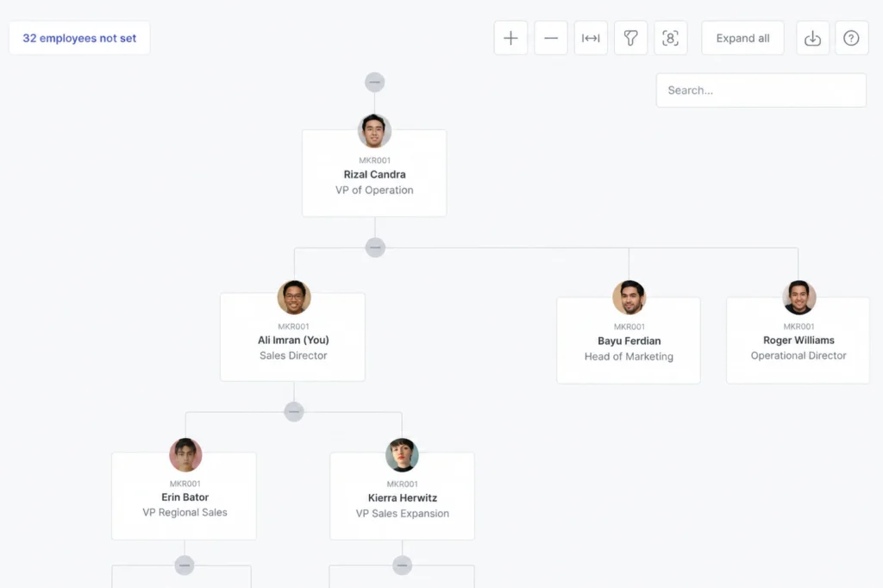Click the zoom out minus icon
This screenshot has height=588, width=883.
pyautogui.click(x=551, y=38)
